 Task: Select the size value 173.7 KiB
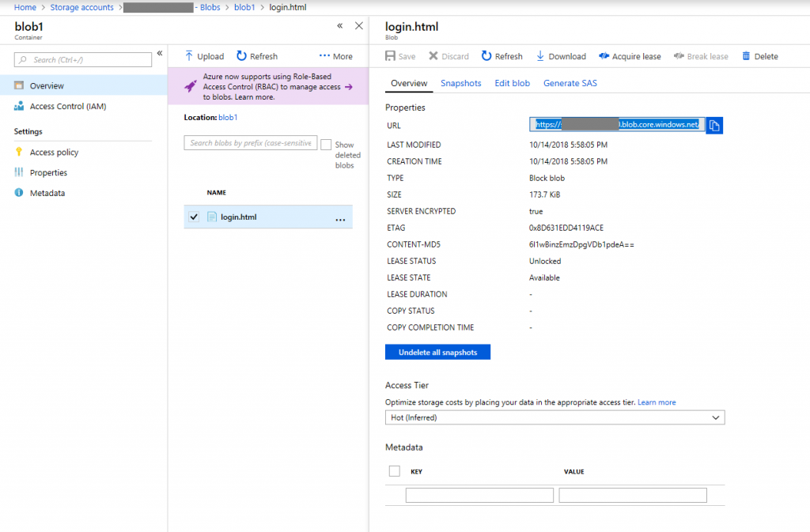click(x=544, y=194)
